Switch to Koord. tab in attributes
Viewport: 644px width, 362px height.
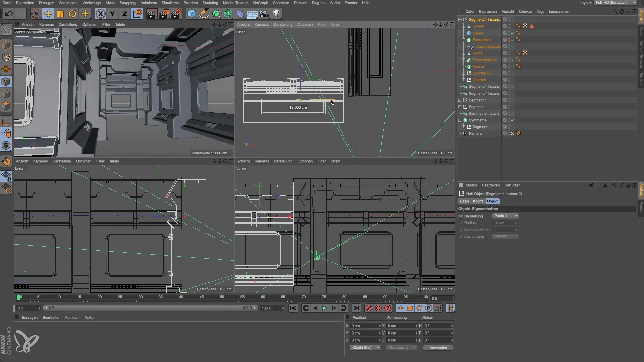478,201
